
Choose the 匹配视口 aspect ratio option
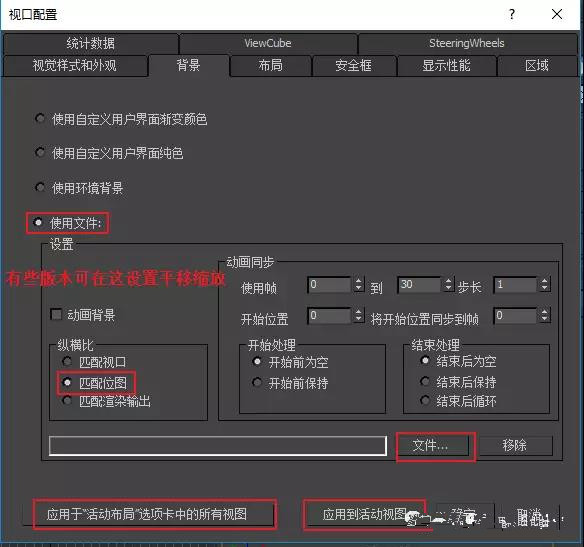click(x=67, y=361)
